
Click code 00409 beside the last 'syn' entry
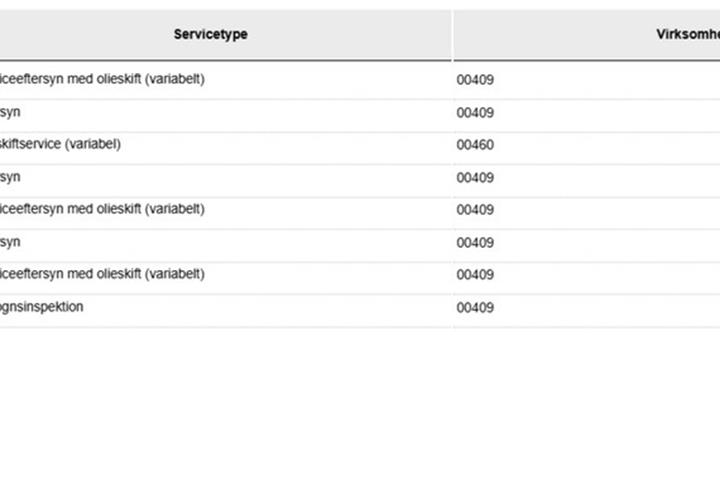(475, 243)
